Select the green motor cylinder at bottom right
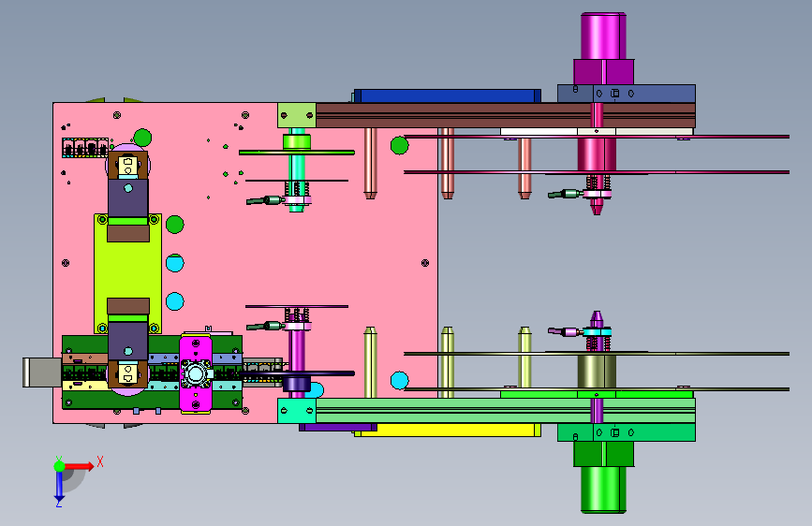This screenshot has height=526, width=812. [x=603, y=489]
